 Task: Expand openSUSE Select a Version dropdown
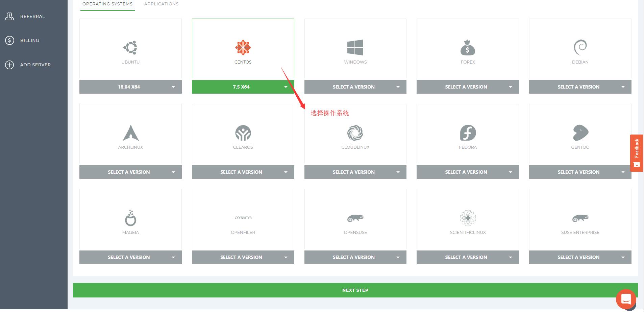point(355,257)
